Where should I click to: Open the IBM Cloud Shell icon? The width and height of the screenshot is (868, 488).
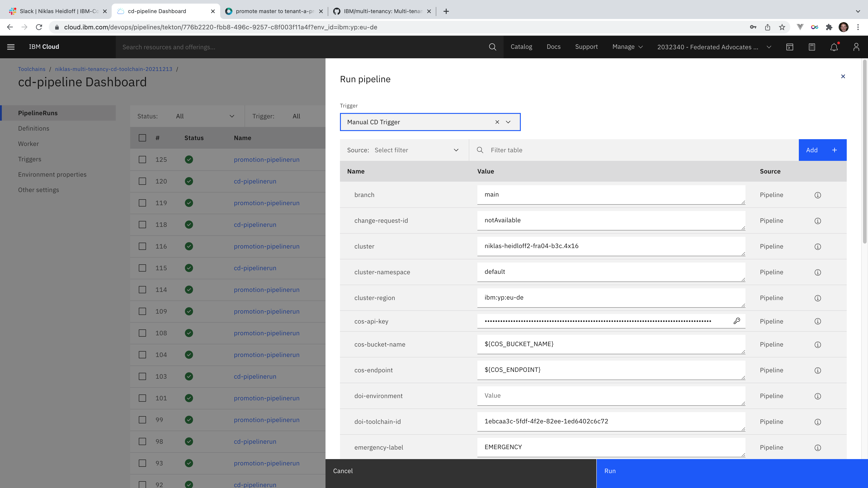(x=790, y=47)
